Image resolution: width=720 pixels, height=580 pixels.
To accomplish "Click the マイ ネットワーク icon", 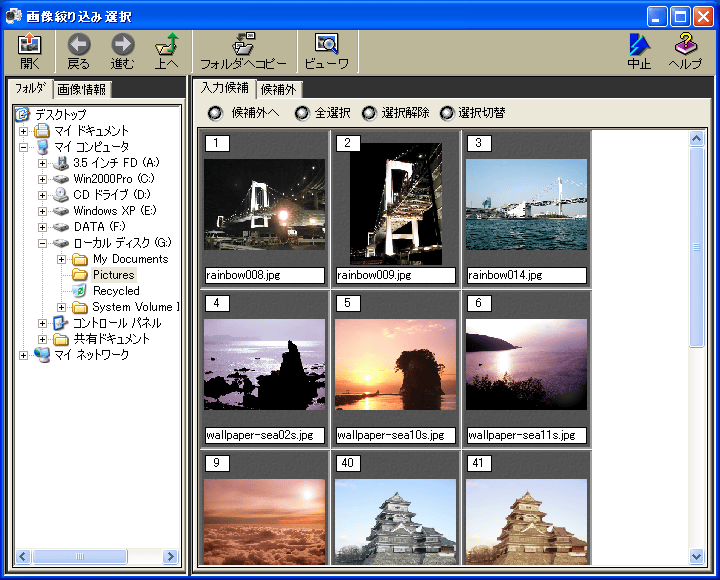I will pyautogui.click(x=42, y=355).
